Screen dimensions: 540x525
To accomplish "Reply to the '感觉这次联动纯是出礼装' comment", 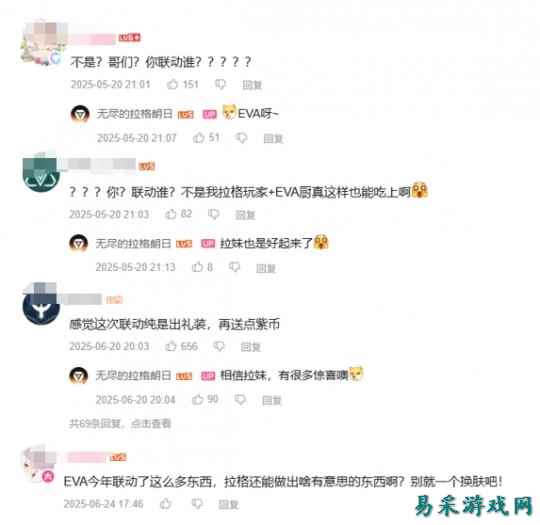I will point(250,347).
